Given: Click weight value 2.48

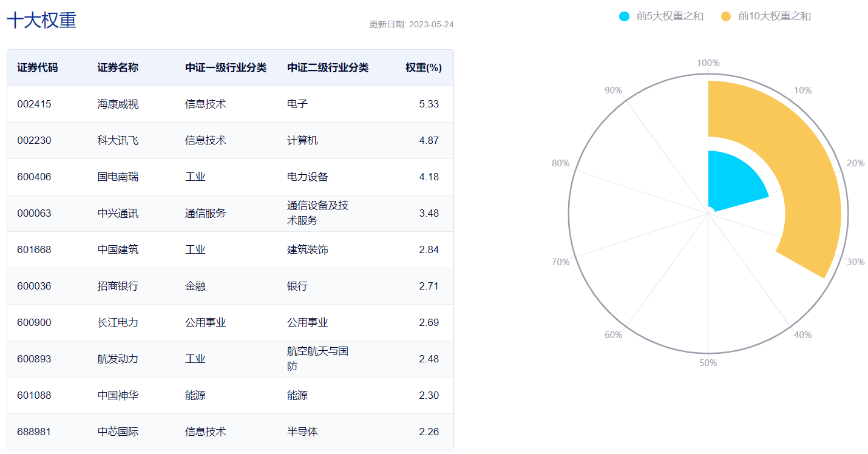Looking at the screenshot, I should pyautogui.click(x=429, y=359).
